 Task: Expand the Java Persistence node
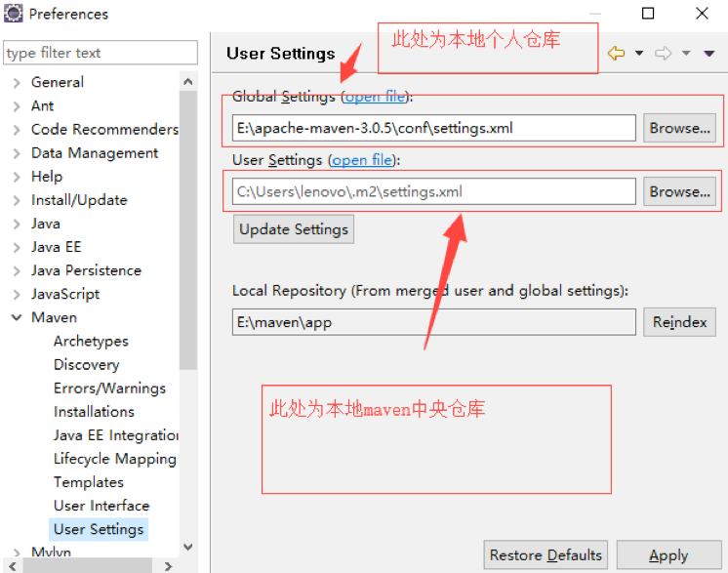(x=17, y=271)
